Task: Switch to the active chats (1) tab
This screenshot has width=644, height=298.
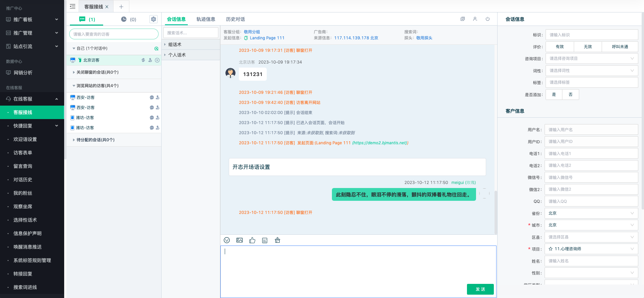Action: pos(87,20)
